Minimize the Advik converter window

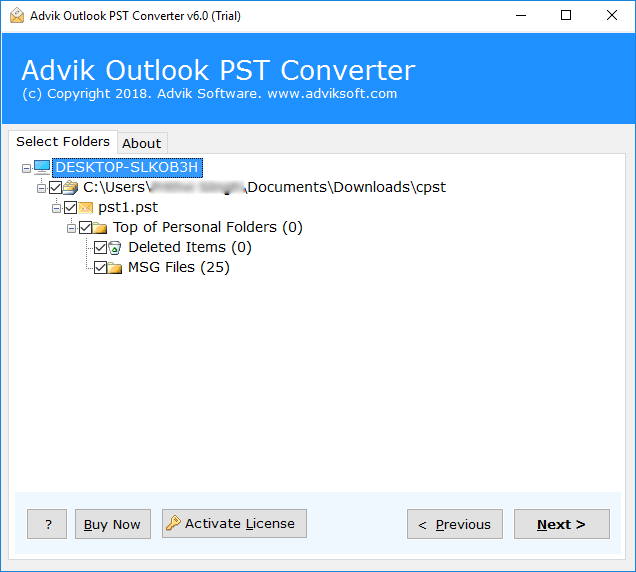click(521, 15)
